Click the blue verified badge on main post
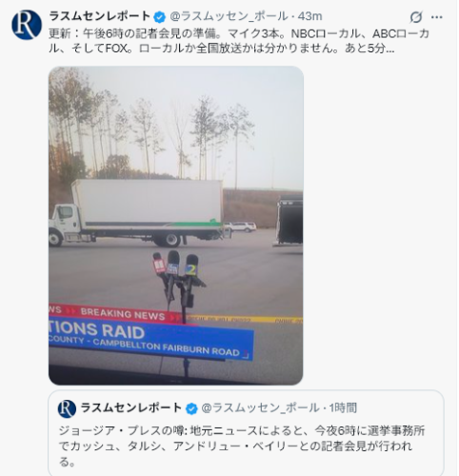This screenshot has width=459, height=476. (160, 17)
